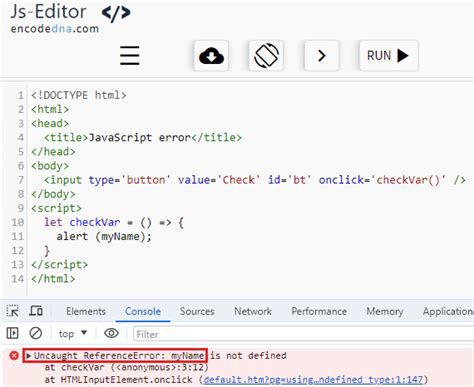Open the Sources tab

197,311
